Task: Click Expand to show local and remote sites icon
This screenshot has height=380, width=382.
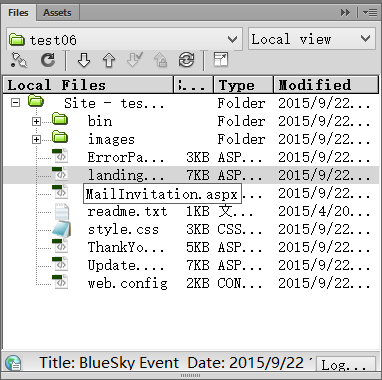Action: click(221, 60)
